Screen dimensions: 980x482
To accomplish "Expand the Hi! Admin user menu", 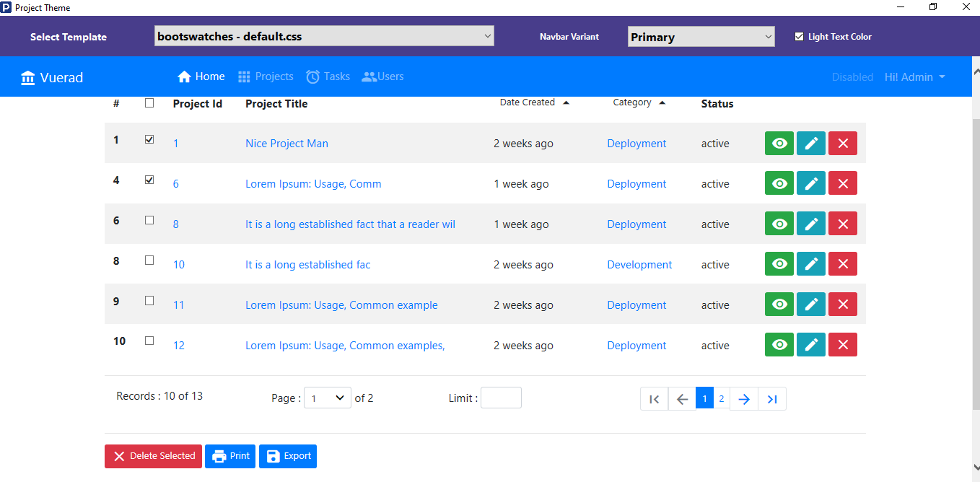I will [x=915, y=77].
